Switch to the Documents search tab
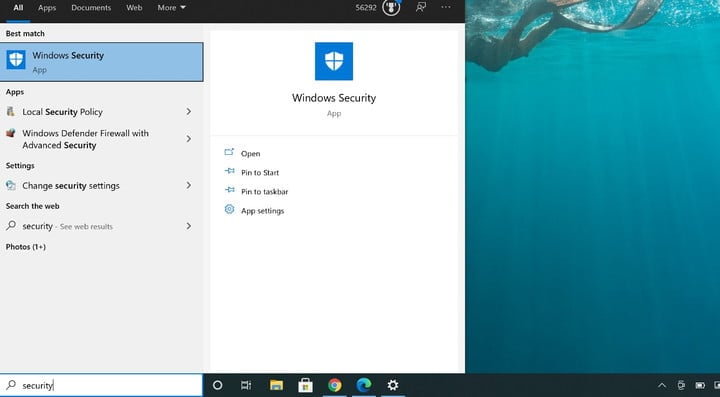The image size is (720, 397). 91,8
